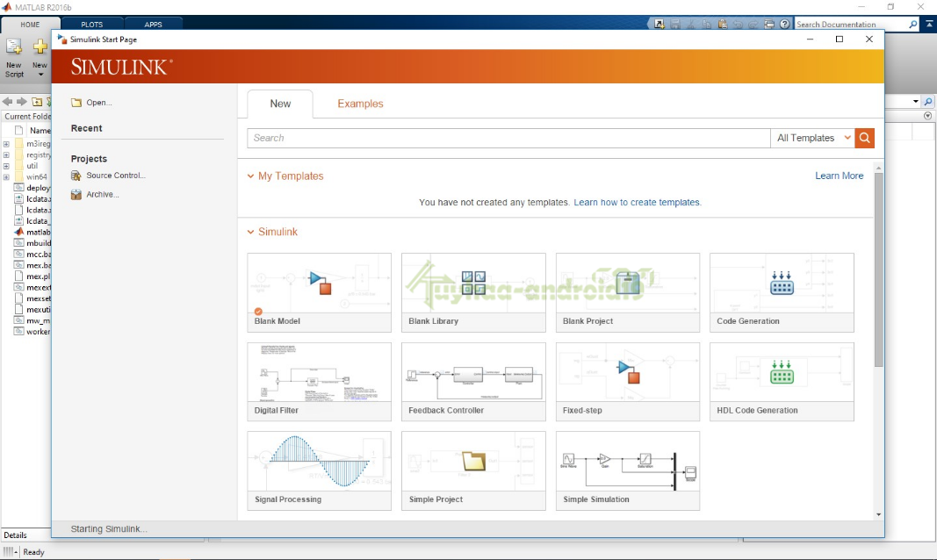This screenshot has width=937, height=560.
Task: Click the Open... link in sidebar
Action: [x=98, y=103]
